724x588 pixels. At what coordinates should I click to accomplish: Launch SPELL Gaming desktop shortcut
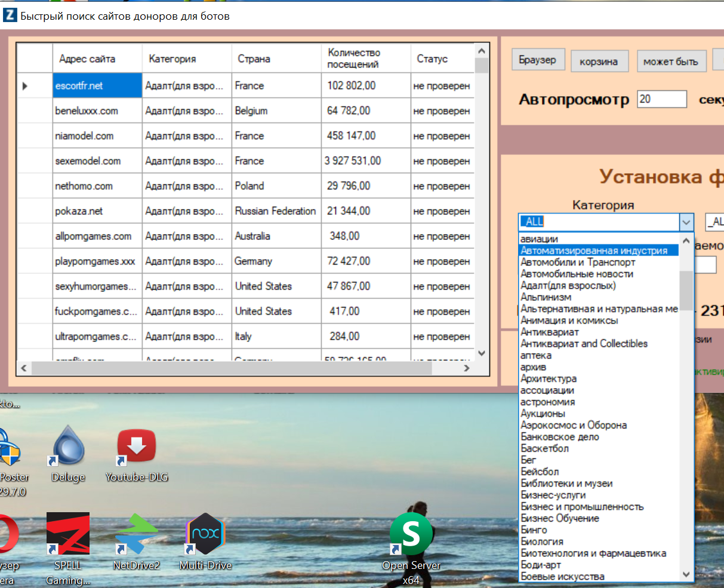68,534
